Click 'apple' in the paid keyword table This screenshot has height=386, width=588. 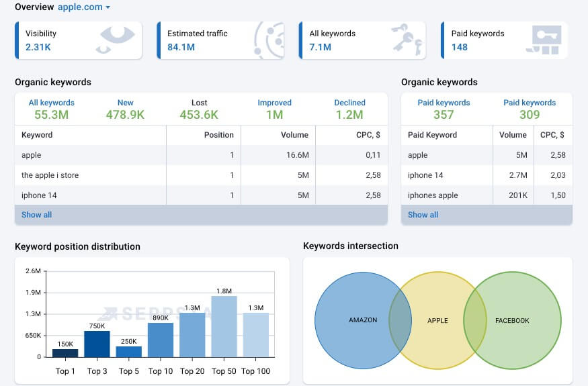point(418,155)
